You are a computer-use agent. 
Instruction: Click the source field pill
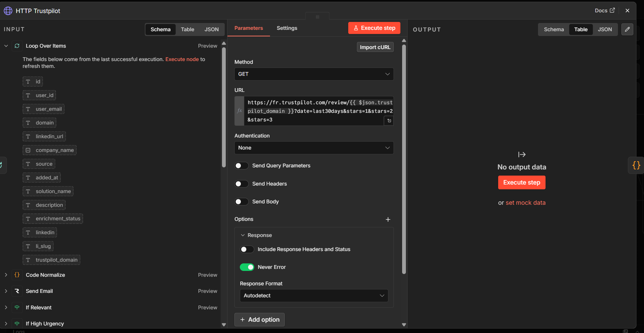[x=39, y=164]
